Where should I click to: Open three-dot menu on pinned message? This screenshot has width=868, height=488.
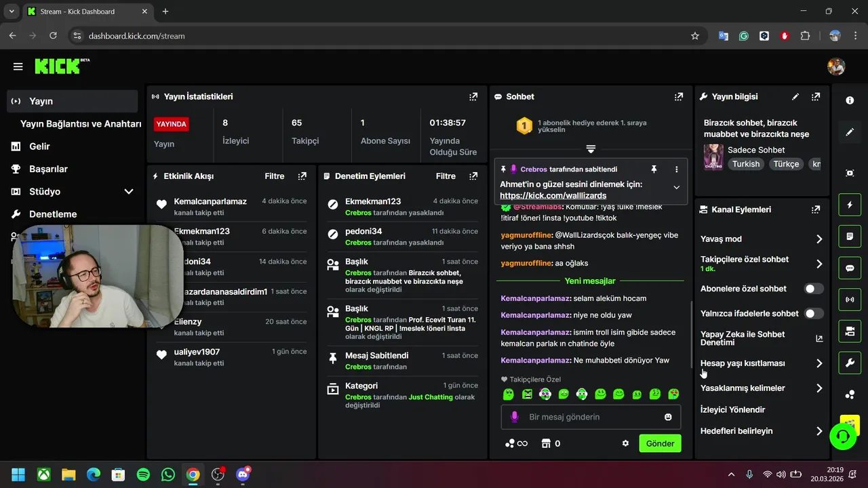click(x=676, y=169)
